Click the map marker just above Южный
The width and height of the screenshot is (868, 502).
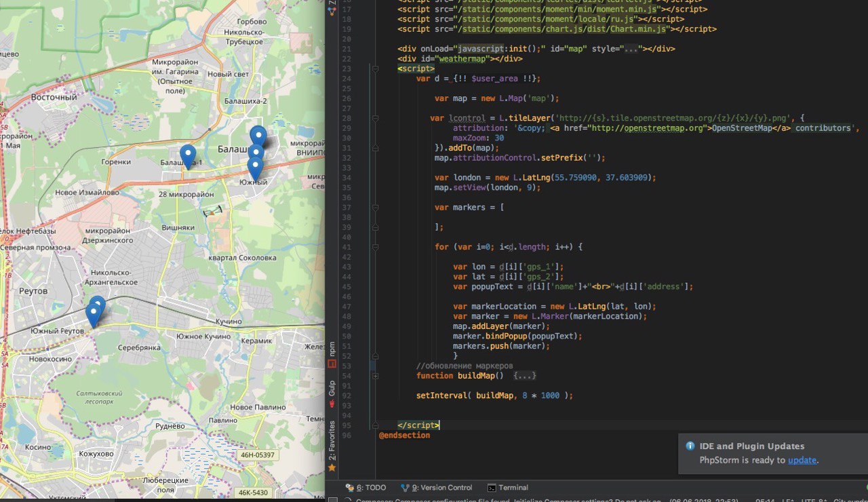coord(255,168)
